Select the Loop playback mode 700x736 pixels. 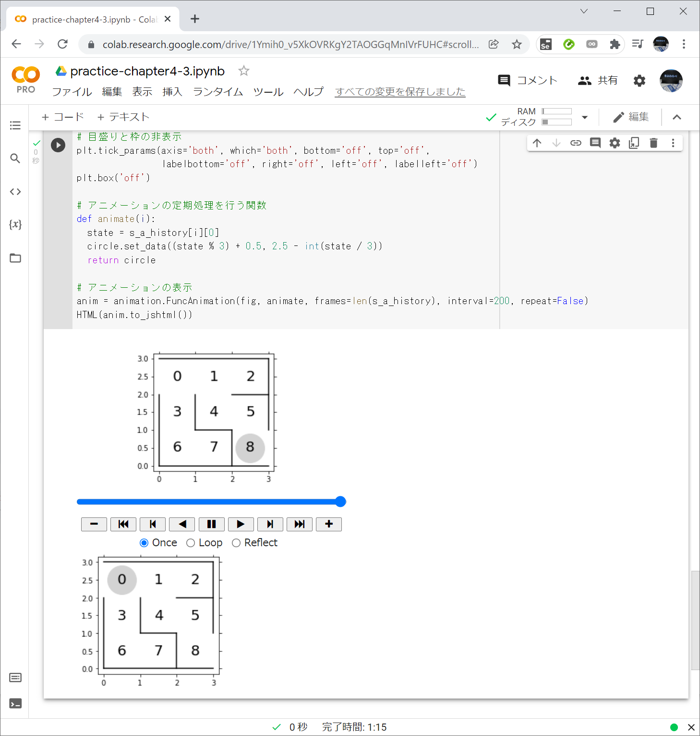tap(191, 543)
